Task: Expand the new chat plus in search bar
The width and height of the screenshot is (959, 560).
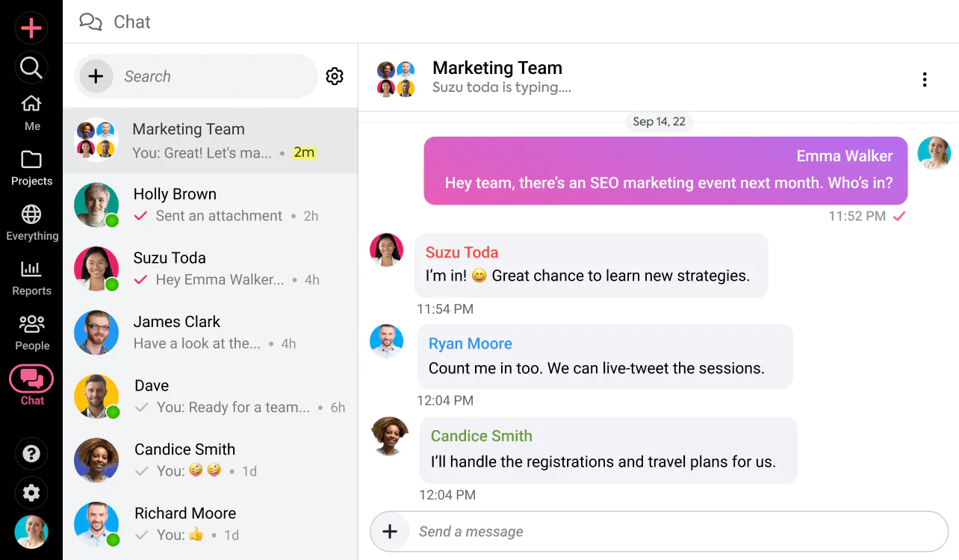Action: [x=96, y=75]
